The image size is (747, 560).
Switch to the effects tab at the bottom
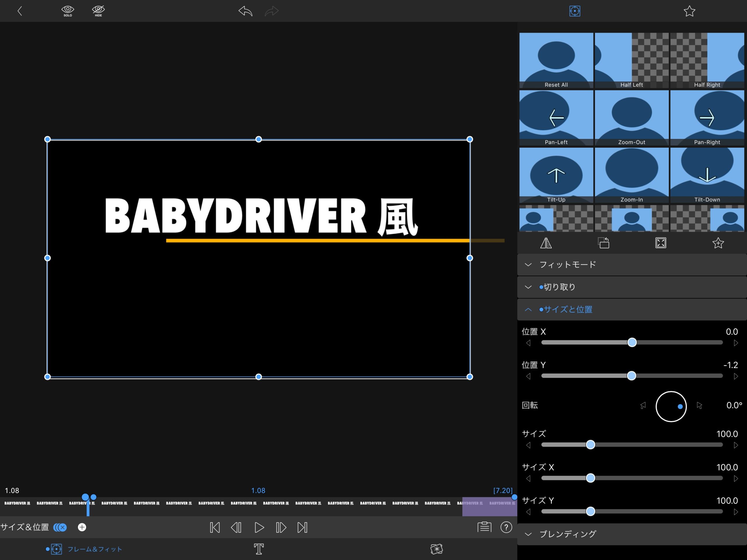point(437,549)
